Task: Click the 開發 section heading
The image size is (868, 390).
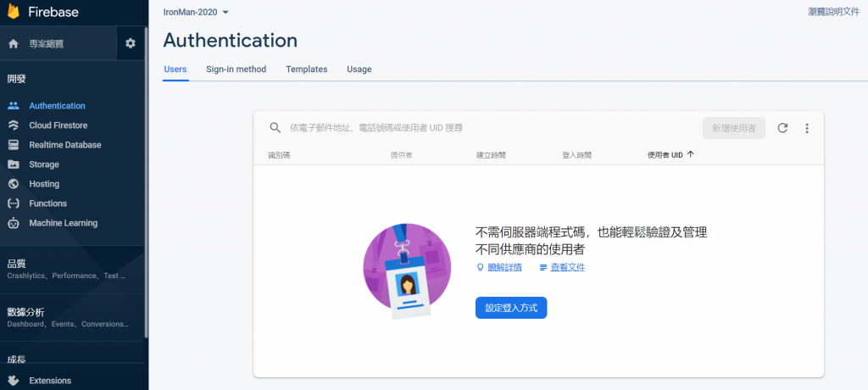Action: click(x=17, y=79)
